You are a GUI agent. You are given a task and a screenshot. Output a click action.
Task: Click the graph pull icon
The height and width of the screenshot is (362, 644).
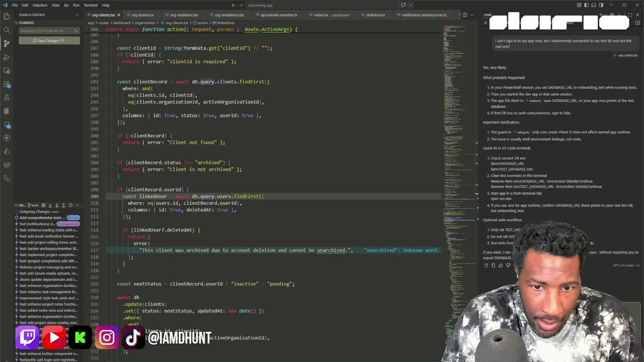coord(56,205)
